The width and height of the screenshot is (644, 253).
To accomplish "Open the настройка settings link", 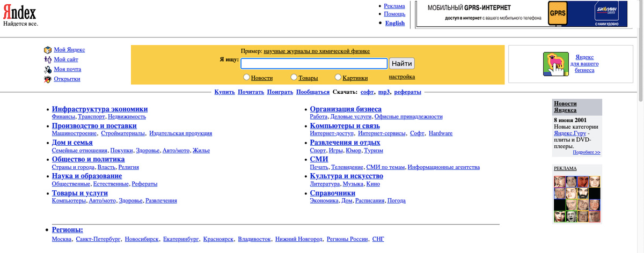I will point(402,77).
